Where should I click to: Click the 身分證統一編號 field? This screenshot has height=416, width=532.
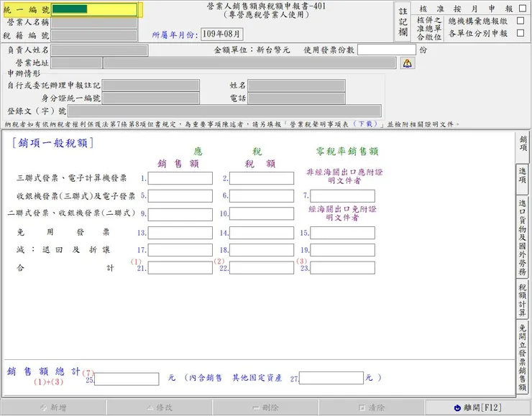click(x=151, y=98)
